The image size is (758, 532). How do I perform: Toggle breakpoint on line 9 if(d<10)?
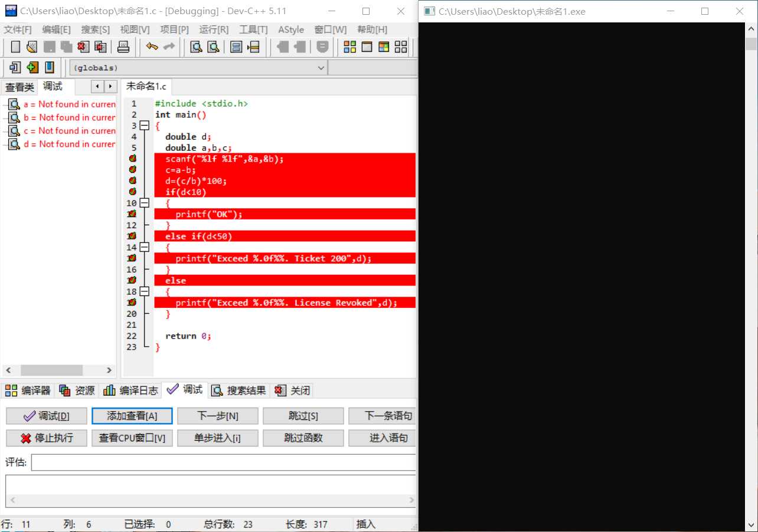pyautogui.click(x=132, y=192)
